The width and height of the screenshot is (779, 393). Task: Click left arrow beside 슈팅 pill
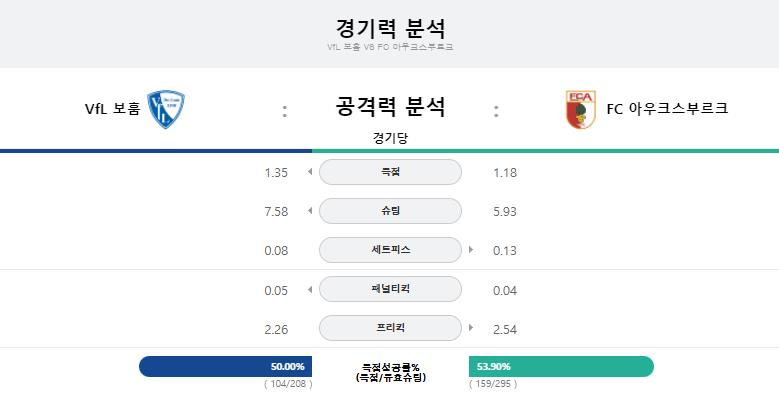310,211
